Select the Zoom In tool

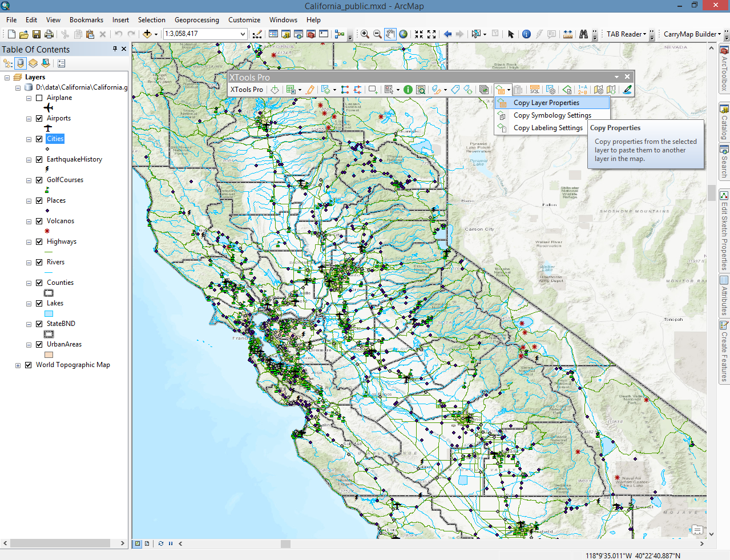365,34
